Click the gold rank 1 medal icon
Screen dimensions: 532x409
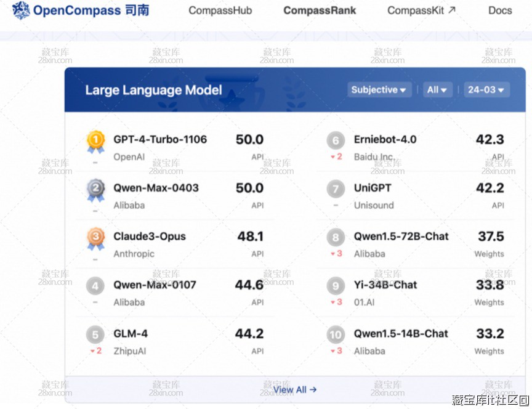(95, 141)
